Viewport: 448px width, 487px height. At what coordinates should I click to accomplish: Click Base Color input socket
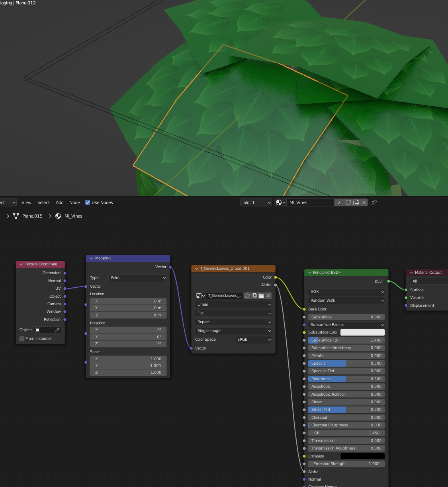point(304,309)
